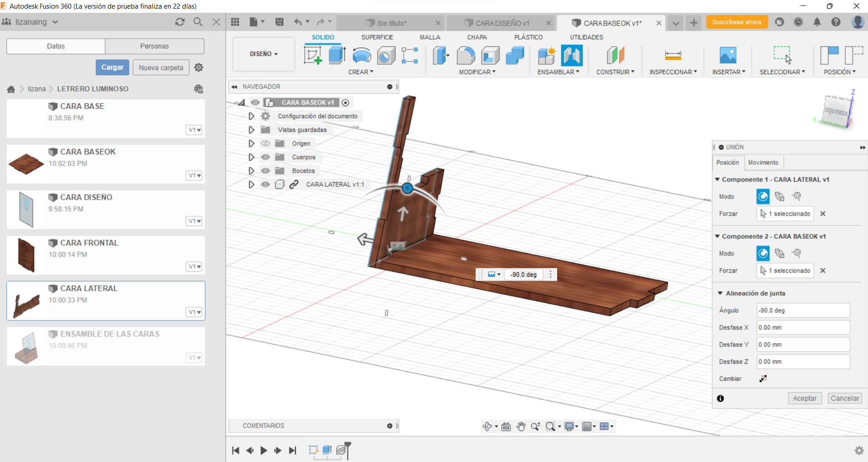The image size is (868, 462).
Task: Select the Fillet tool icon
Action: pyautogui.click(x=466, y=56)
